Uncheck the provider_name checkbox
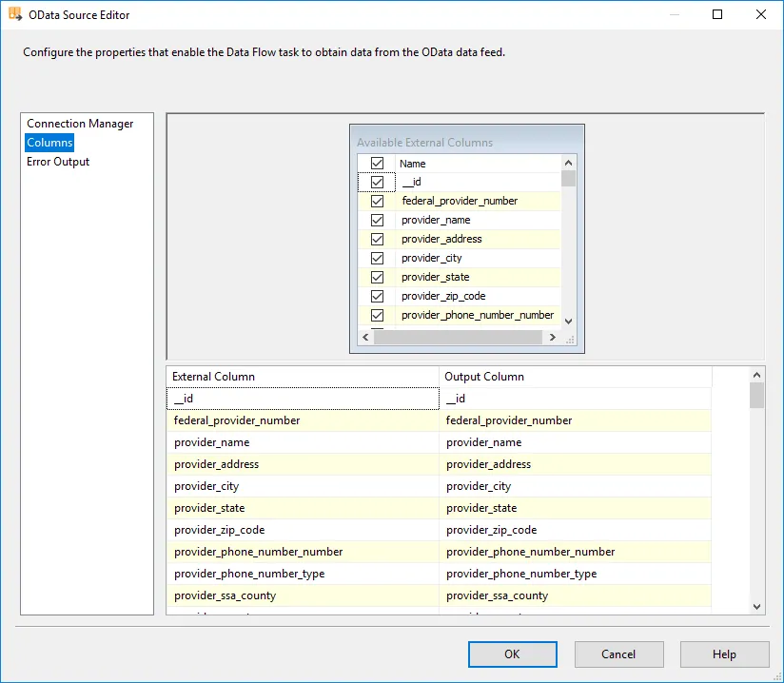The image size is (784, 683). [x=377, y=220]
